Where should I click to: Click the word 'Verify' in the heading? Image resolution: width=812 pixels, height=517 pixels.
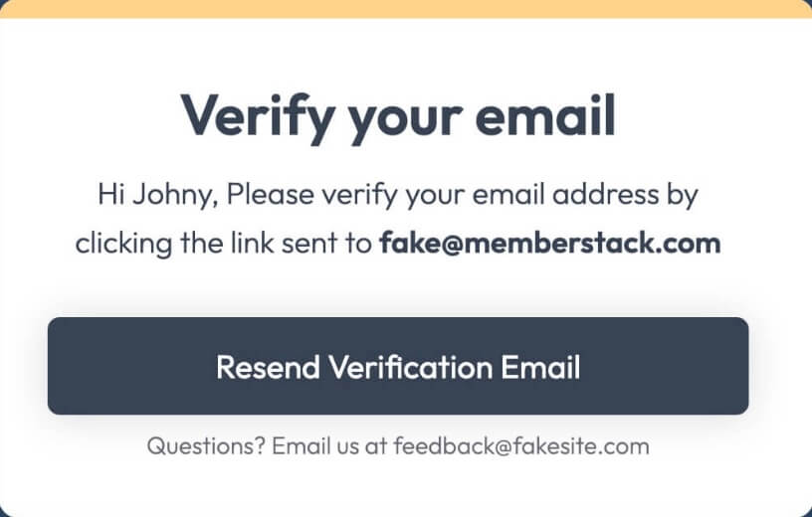point(259,117)
